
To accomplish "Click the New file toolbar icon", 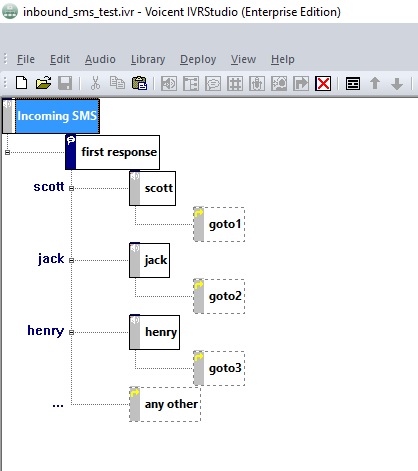I will point(22,83).
